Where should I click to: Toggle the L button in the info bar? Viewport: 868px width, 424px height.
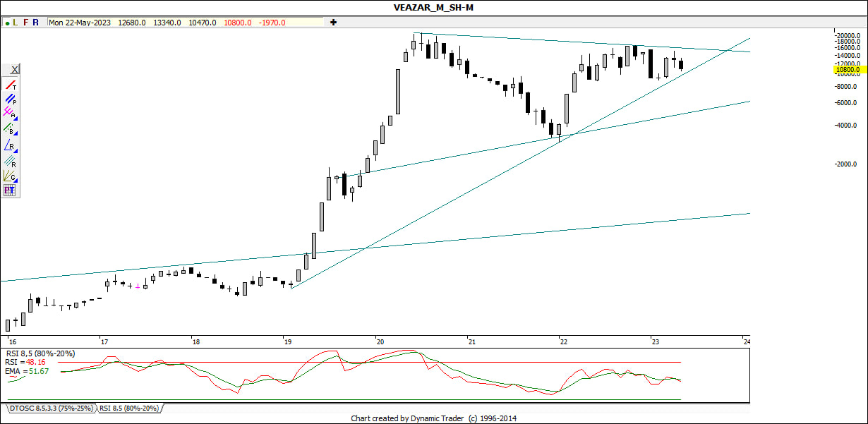(x=16, y=23)
